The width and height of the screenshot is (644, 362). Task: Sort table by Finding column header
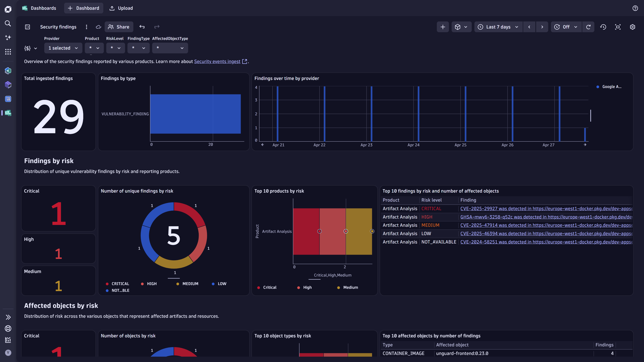click(x=468, y=200)
